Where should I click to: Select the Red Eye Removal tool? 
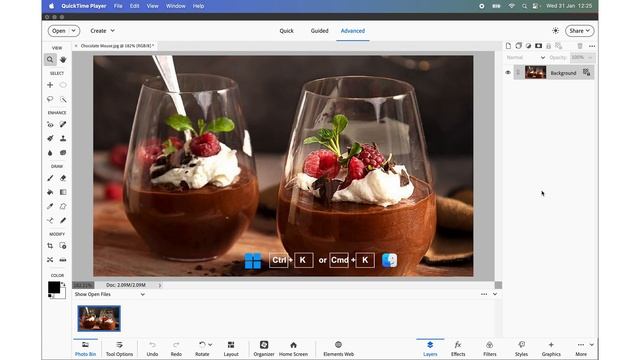pyautogui.click(x=50, y=124)
